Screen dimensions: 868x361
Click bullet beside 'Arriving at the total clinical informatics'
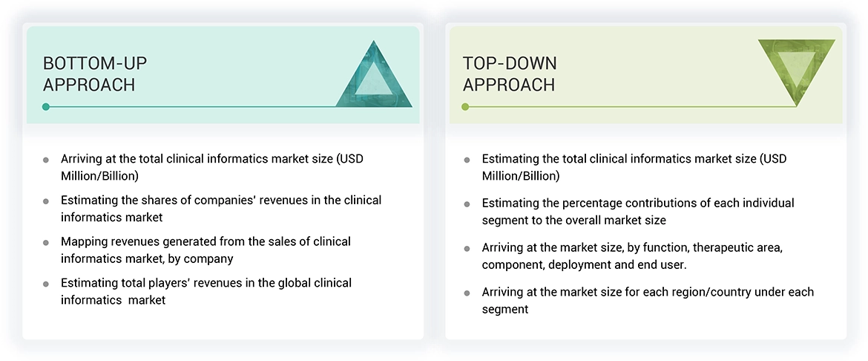(46, 160)
